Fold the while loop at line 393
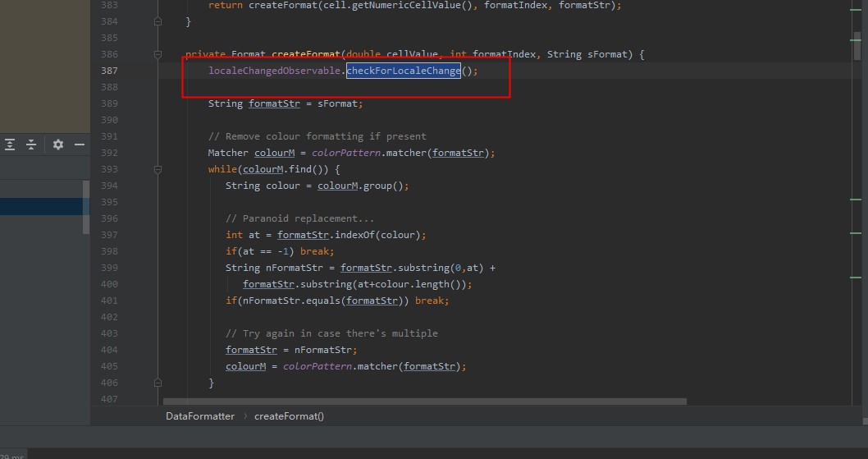868x459 pixels. pos(158,169)
